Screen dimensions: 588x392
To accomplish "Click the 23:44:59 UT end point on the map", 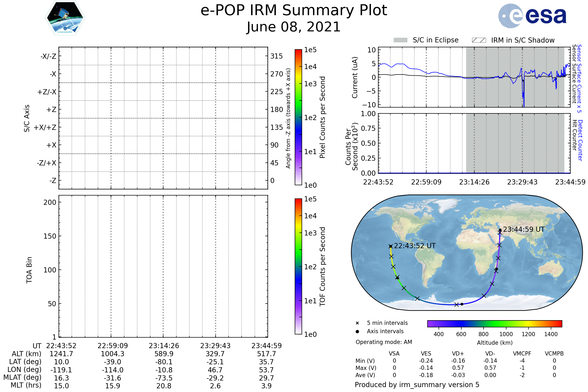I will [500, 230].
